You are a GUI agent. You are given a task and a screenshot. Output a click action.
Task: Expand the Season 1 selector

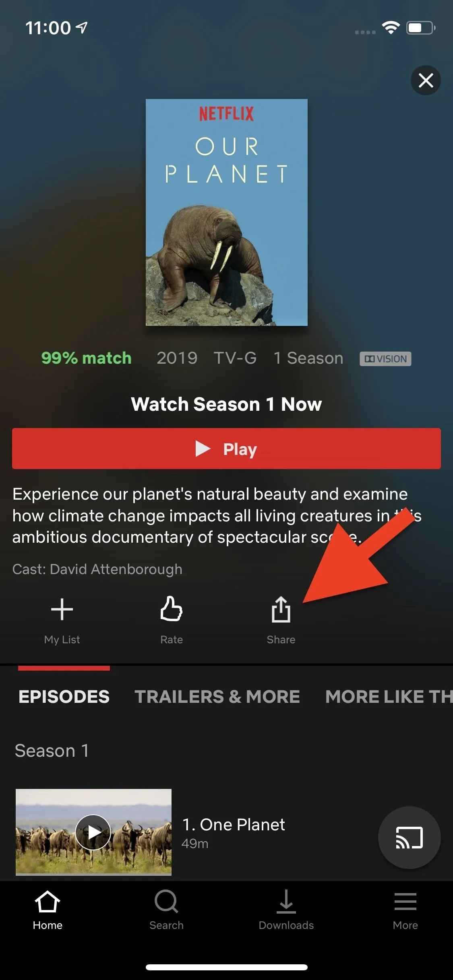click(52, 751)
